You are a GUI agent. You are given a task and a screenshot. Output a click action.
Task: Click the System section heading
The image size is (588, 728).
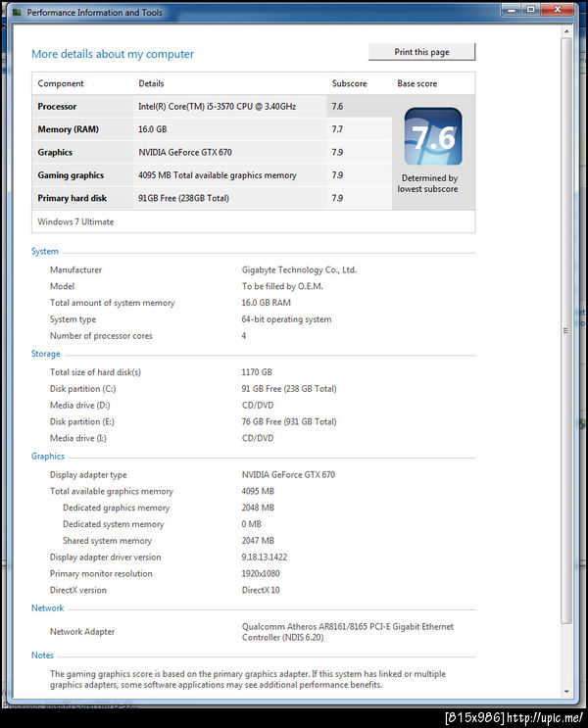(44, 251)
